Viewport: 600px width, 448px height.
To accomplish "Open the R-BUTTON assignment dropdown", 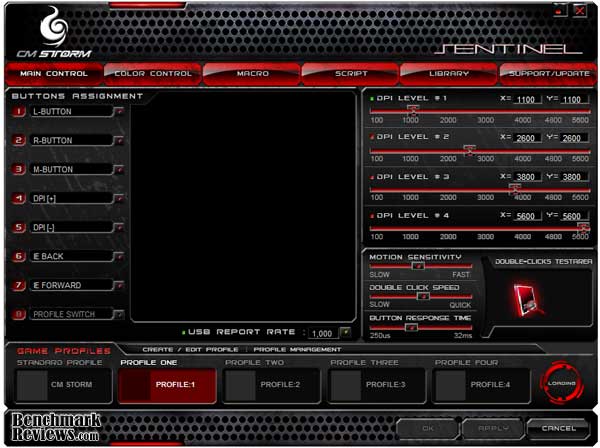I will point(119,141).
